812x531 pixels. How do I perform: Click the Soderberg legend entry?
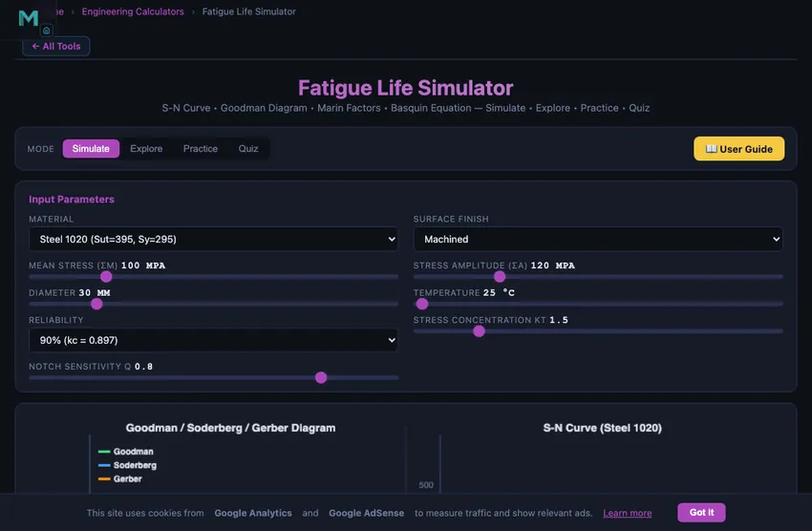click(x=127, y=465)
